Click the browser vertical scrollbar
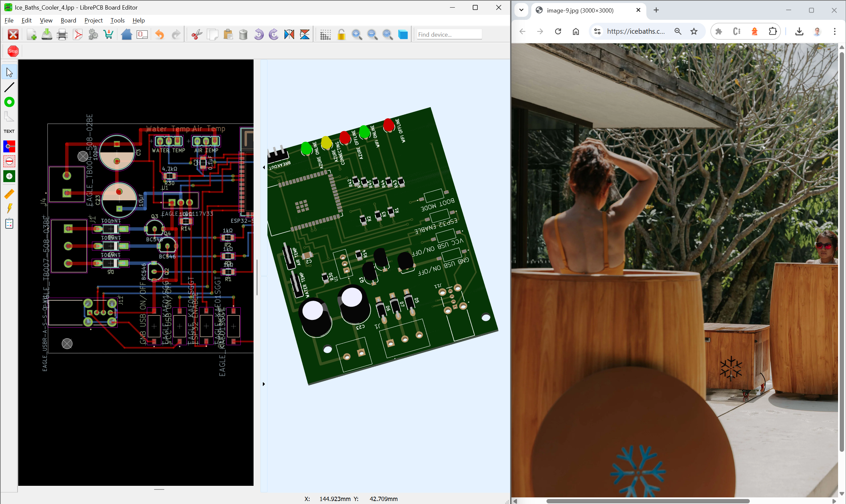The width and height of the screenshot is (846, 504). [842, 251]
